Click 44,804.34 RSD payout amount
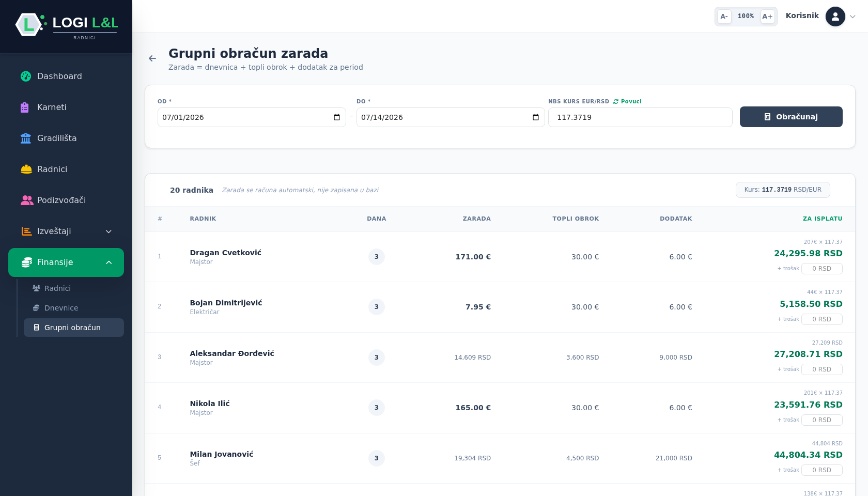This screenshot has width=868, height=496. 808,455
